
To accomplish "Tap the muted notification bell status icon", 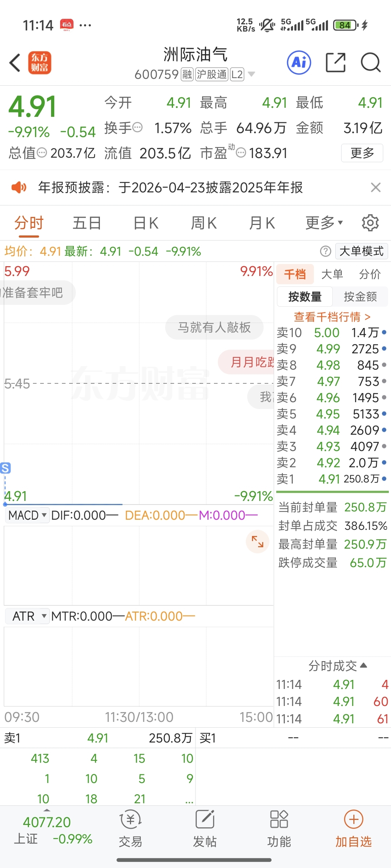I will point(267,25).
